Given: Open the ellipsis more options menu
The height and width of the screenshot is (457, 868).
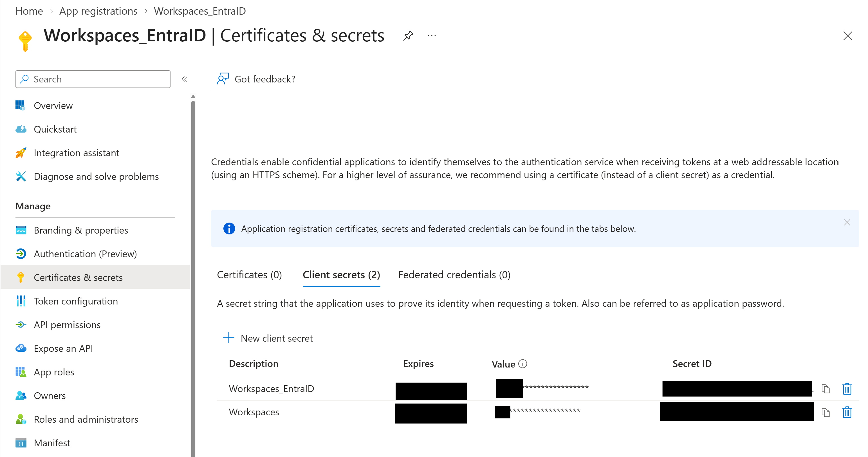Looking at the screenshot, I should pyautogui.click(x=432, y=36).
